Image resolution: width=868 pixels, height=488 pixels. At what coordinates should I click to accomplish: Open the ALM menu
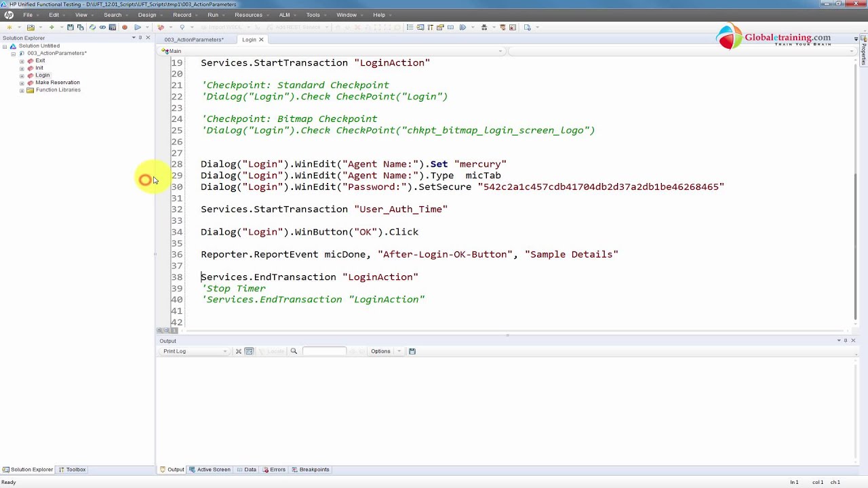pyautogui.click(x=285, y=15)
